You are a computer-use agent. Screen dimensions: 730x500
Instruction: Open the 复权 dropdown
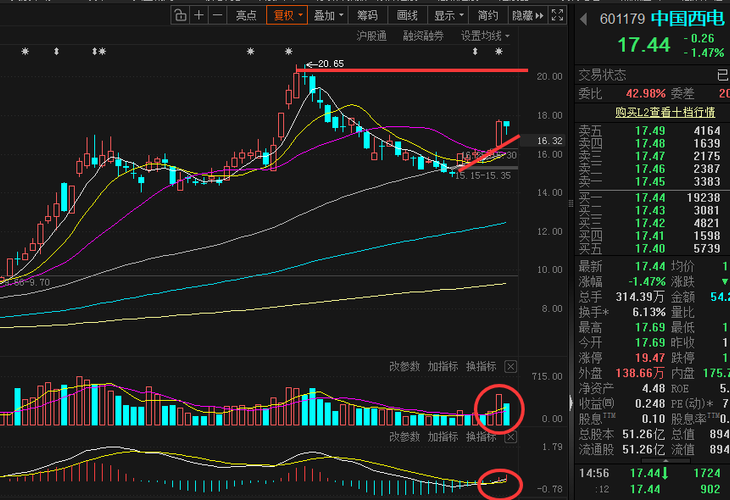(287, 15)
